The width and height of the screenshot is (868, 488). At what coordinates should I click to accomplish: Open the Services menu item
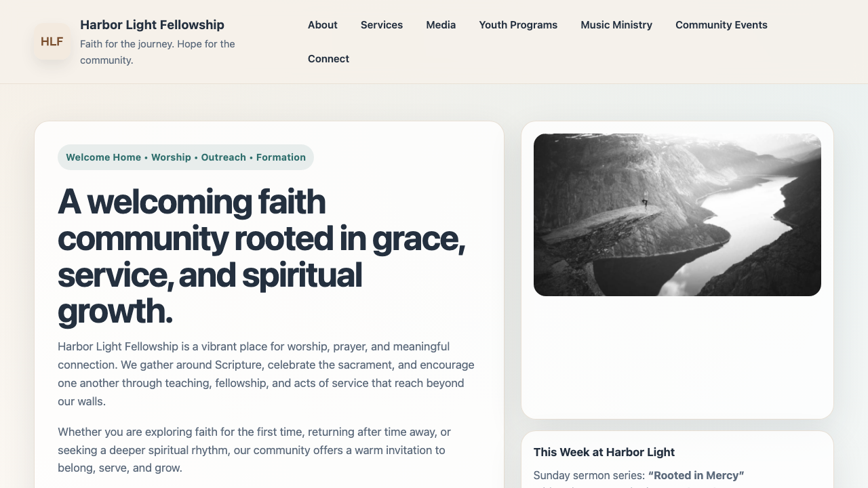(x=381, y=25)
